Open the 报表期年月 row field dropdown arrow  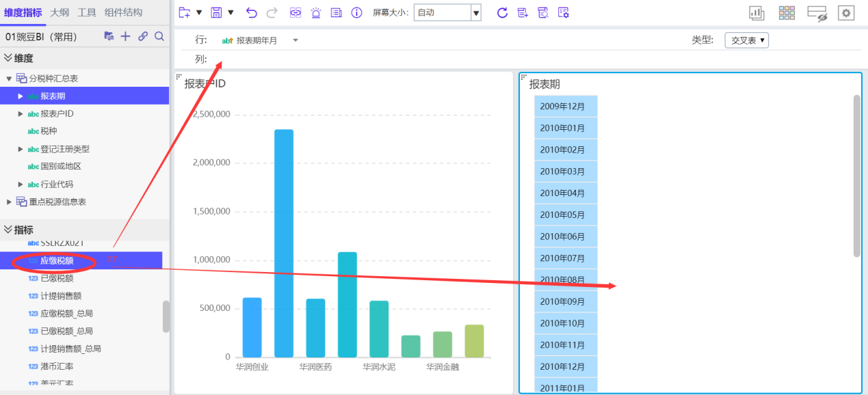click(295, 40)
